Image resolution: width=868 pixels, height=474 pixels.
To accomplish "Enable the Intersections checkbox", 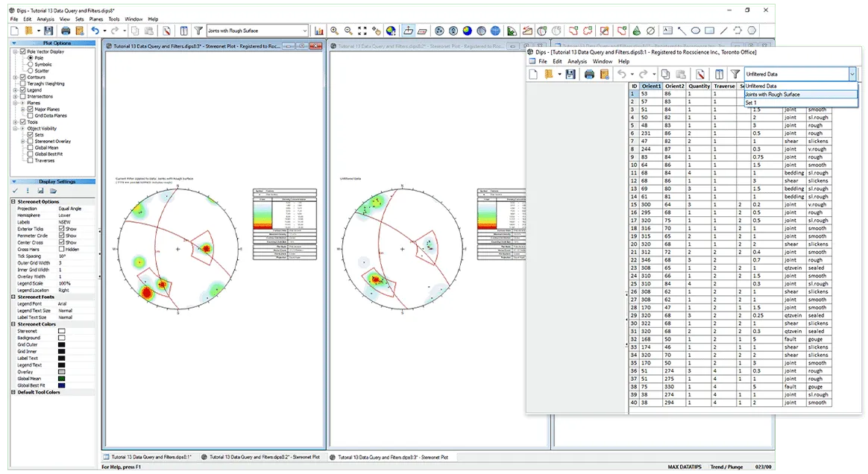I will 22,96.
